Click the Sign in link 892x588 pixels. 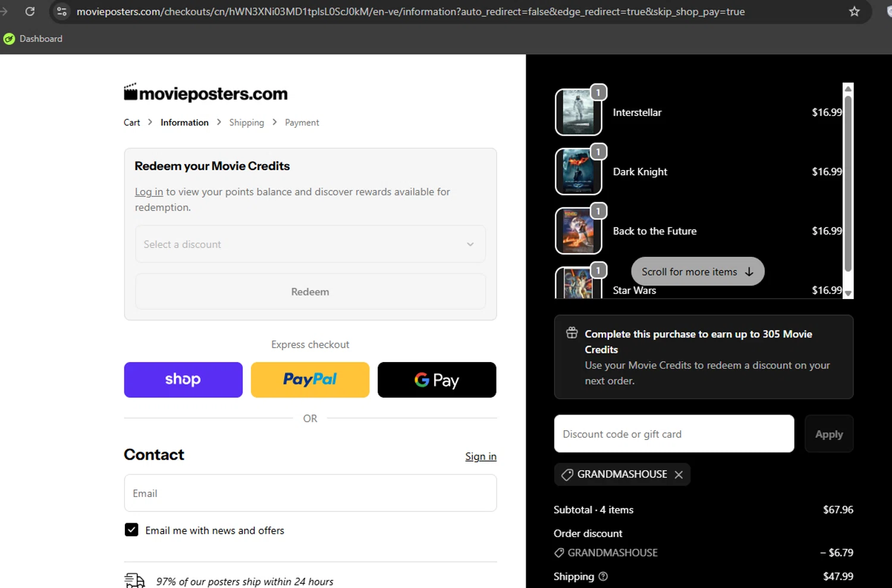point(480,456)
